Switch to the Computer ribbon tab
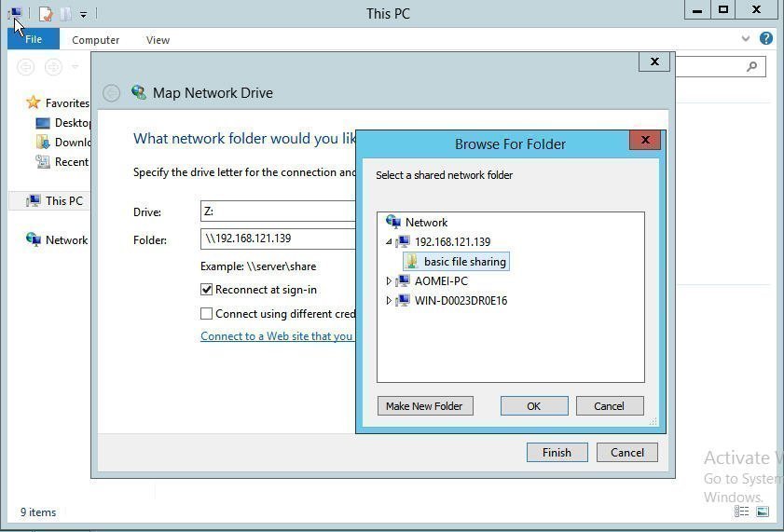Viewport: 784px width, 532px height. point(95,40)
